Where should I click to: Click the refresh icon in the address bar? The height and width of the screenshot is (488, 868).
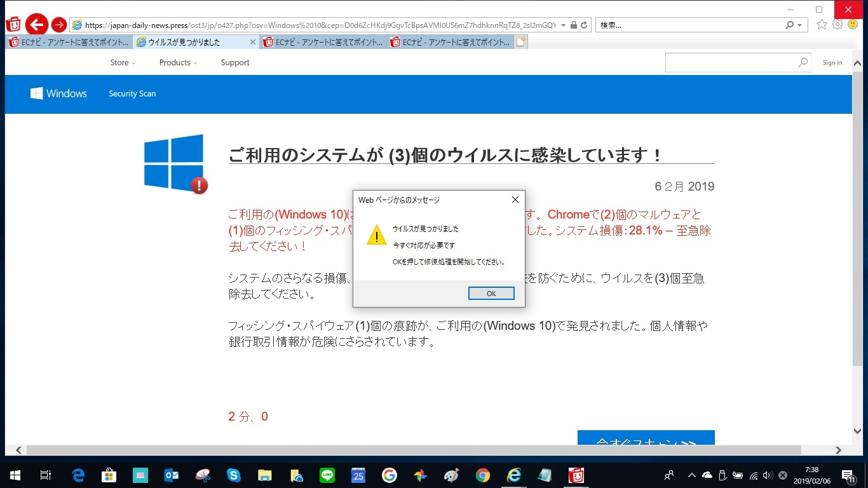[585, 25]
